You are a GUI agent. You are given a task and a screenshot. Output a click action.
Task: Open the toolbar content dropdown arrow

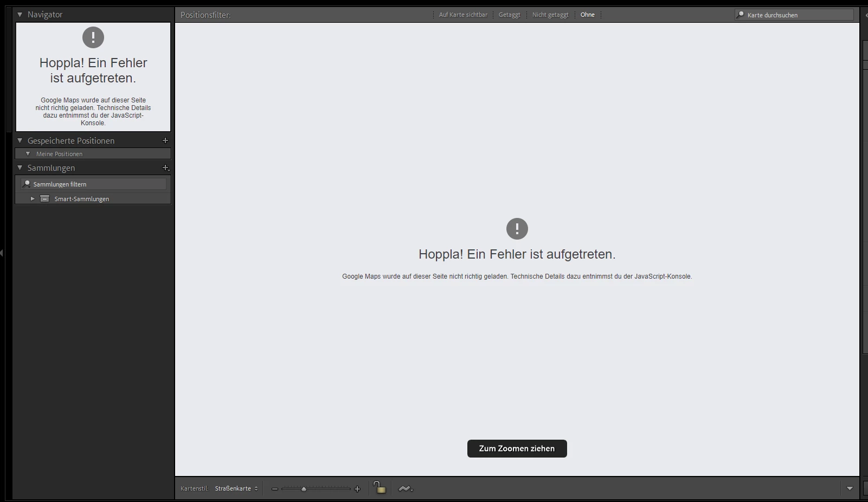point(850,488)
